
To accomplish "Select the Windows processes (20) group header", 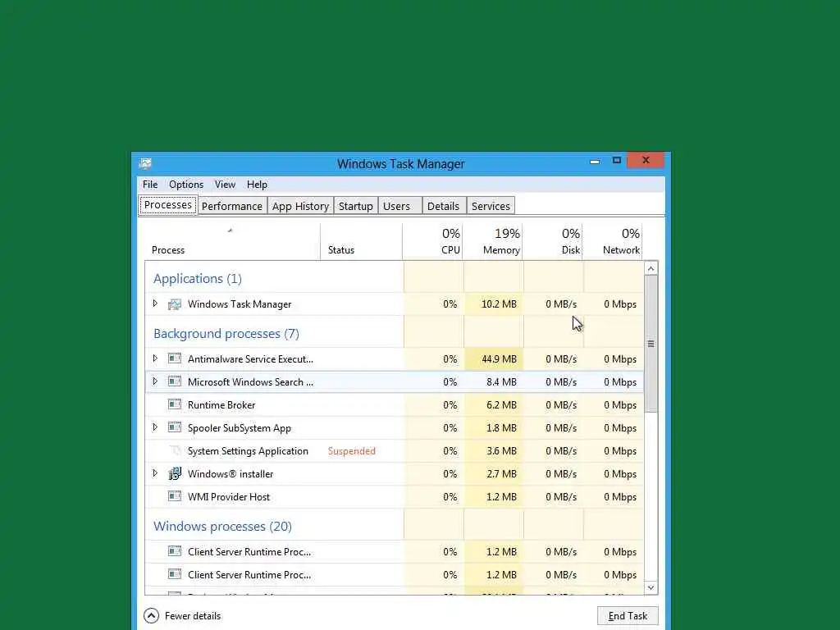I will (222, 527).
